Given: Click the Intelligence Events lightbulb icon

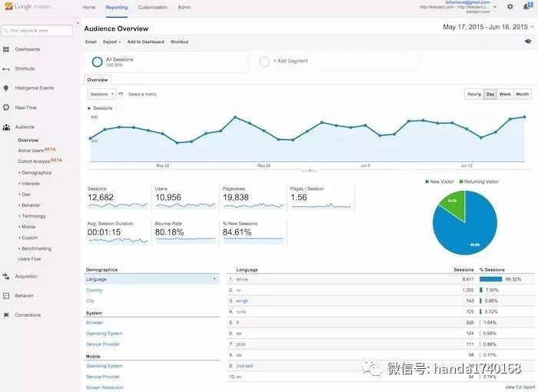Looking at the screenshot, I should pyautogui.click(x=6, y=88).
